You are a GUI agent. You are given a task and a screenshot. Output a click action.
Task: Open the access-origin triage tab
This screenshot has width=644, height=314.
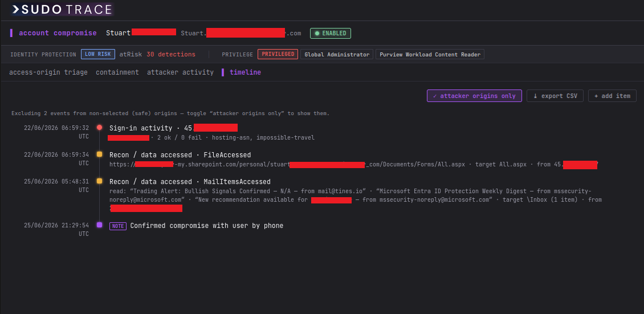[48, 72]
